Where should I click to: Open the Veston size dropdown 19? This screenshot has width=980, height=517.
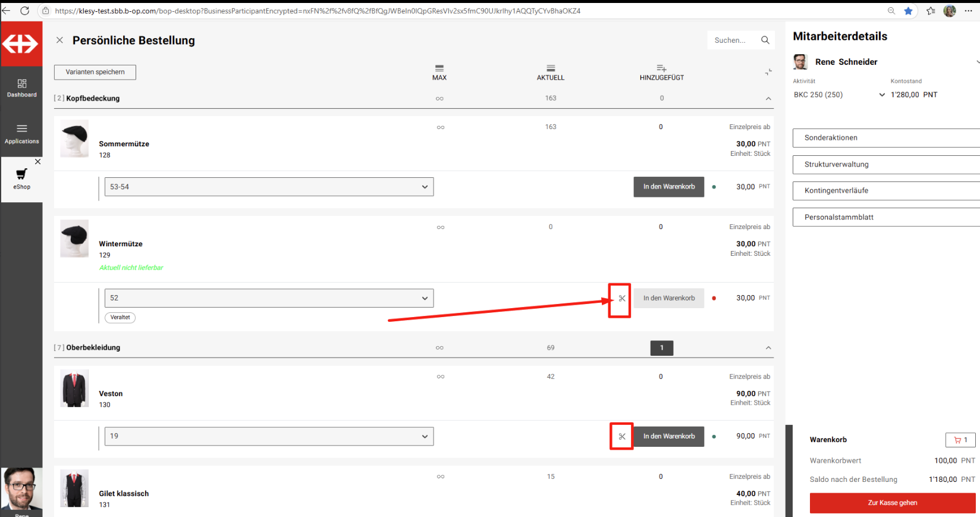pos(269,436)
